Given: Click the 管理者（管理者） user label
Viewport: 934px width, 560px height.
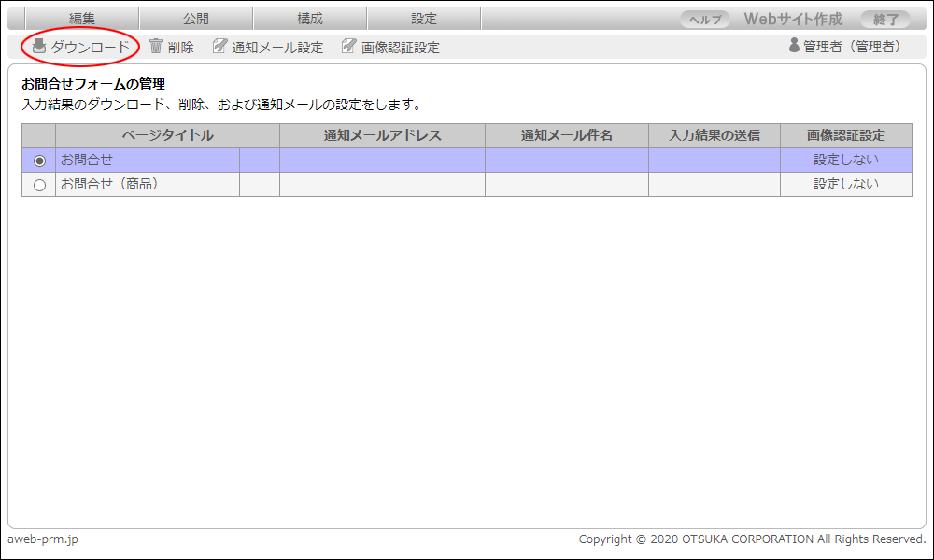Looking at the screenshot, I should pyautogui.click(x=852, y=47).
